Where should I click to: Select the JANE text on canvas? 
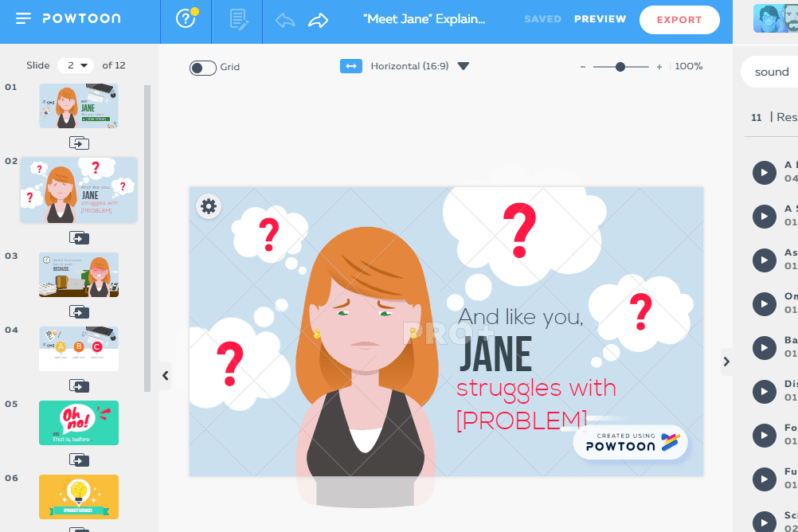point(495,354)
